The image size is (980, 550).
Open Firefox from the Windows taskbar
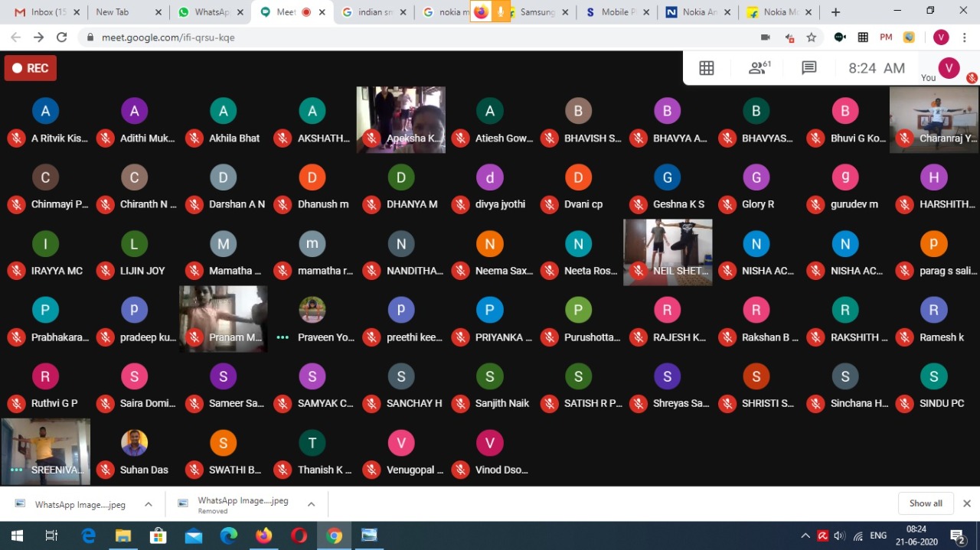click(x=263, y=535)
